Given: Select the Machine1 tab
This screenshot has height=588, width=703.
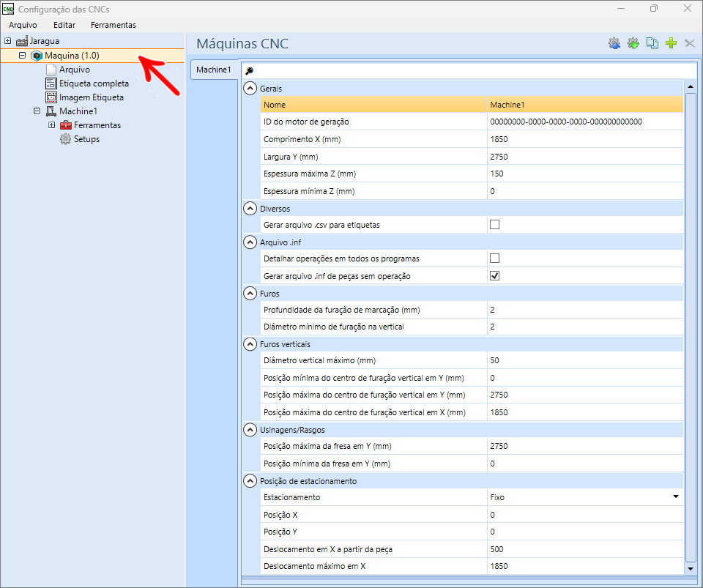Looking at the screenshot, I should coord(214,70).
